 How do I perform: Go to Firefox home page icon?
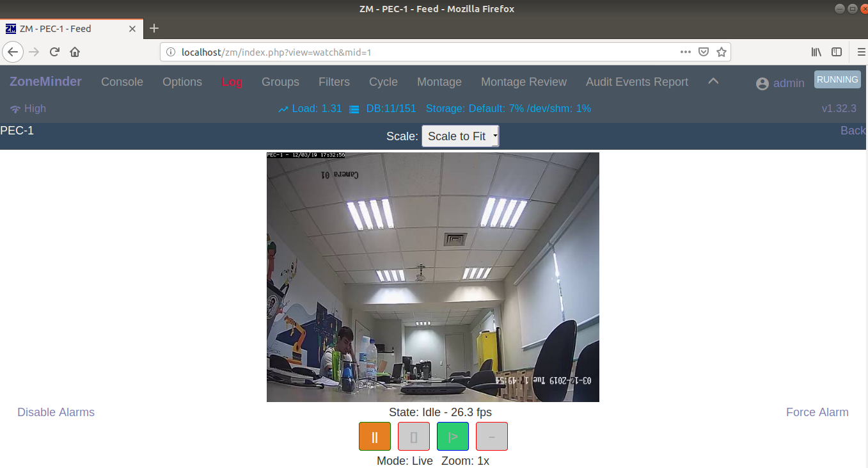(75, 52)
